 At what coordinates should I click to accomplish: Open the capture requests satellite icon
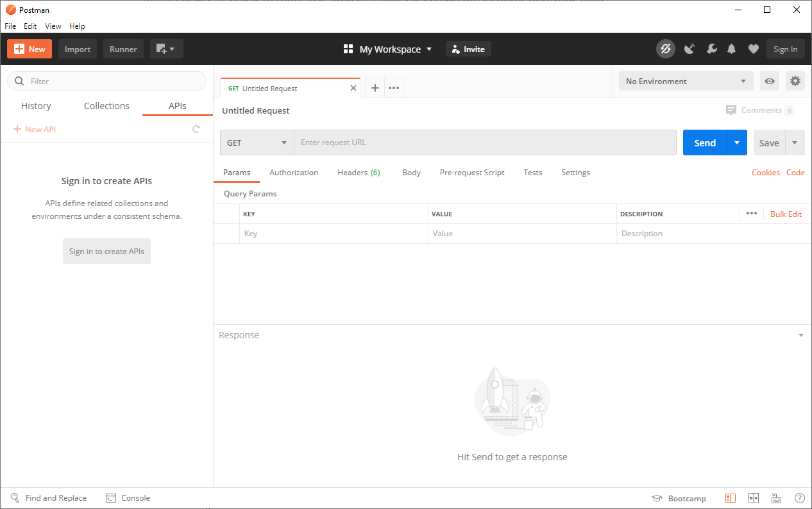click(x=689, y=49)
